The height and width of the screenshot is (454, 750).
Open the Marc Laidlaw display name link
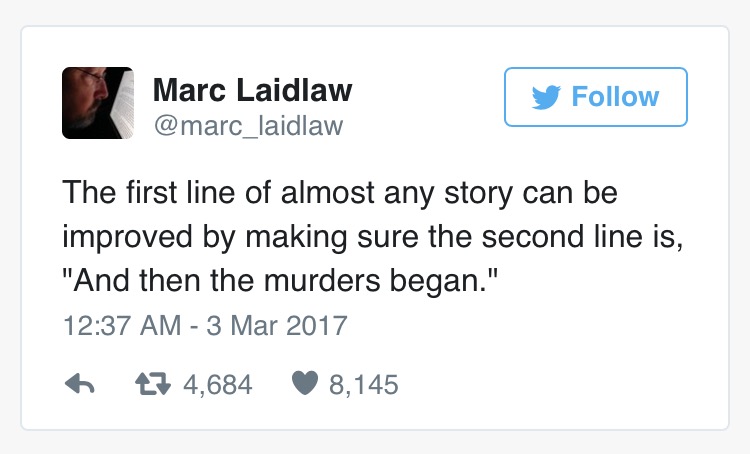pyautogui.click(x=252, y=90)
